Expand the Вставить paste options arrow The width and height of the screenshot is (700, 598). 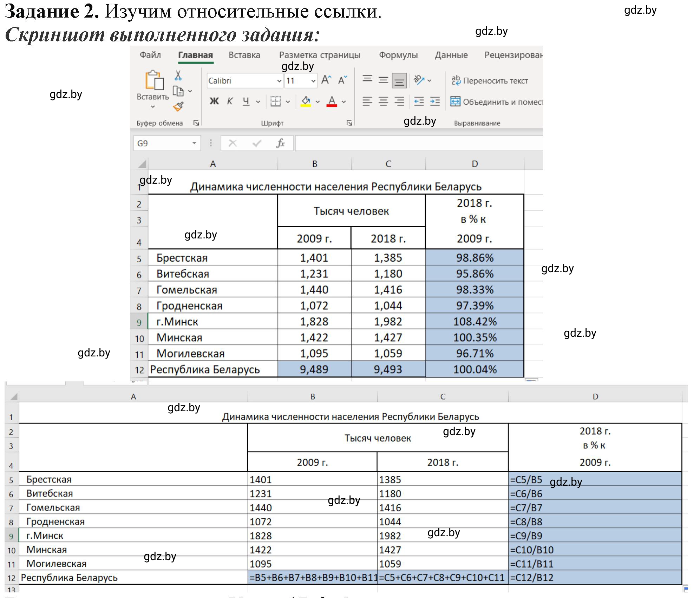coord(153,106)
